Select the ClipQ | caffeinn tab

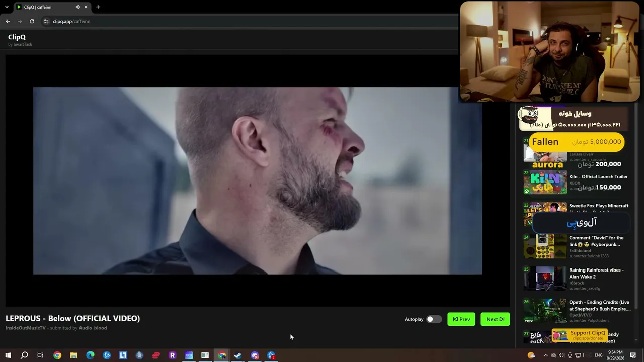52,7
